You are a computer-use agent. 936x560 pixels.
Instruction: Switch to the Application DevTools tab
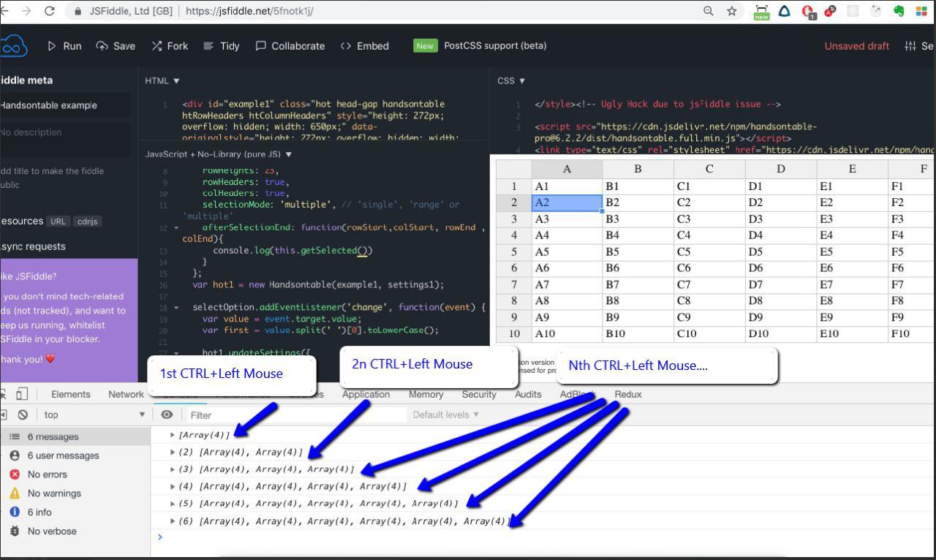pos(366,394)
